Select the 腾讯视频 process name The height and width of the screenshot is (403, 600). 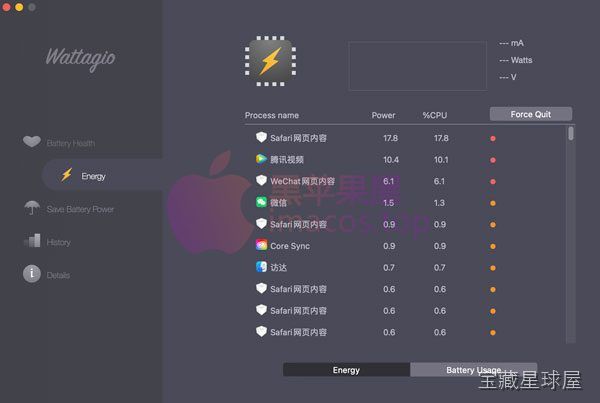click(287, 160)
